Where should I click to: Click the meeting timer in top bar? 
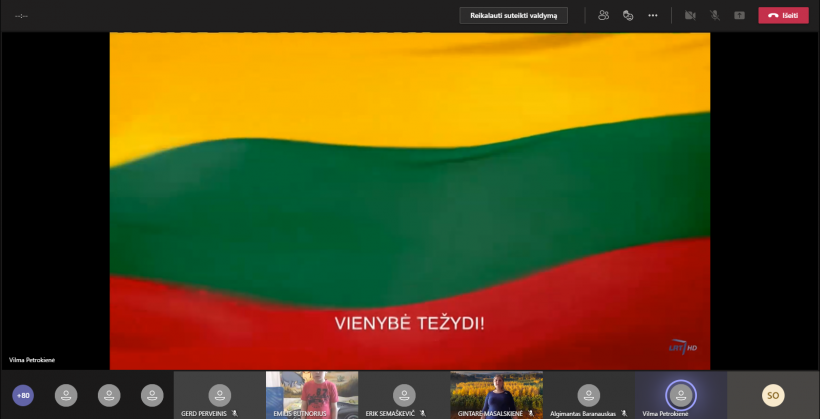tap(21, 16)
